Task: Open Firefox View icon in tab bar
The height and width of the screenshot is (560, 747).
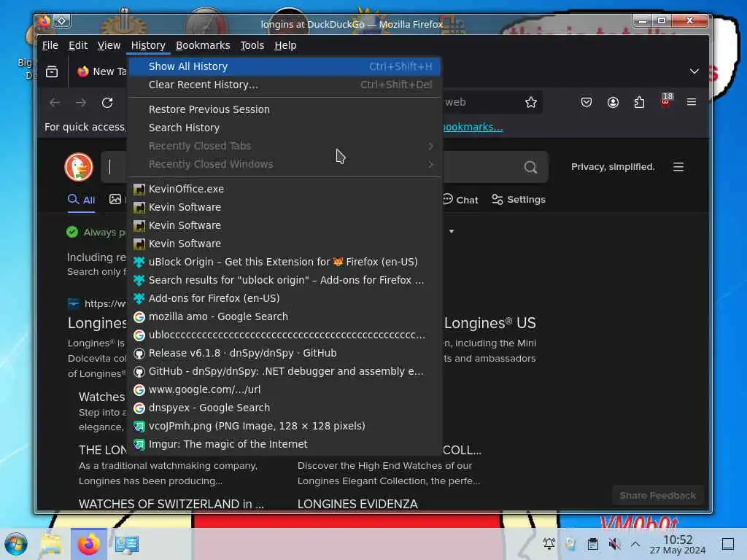Action: [52, 71]
